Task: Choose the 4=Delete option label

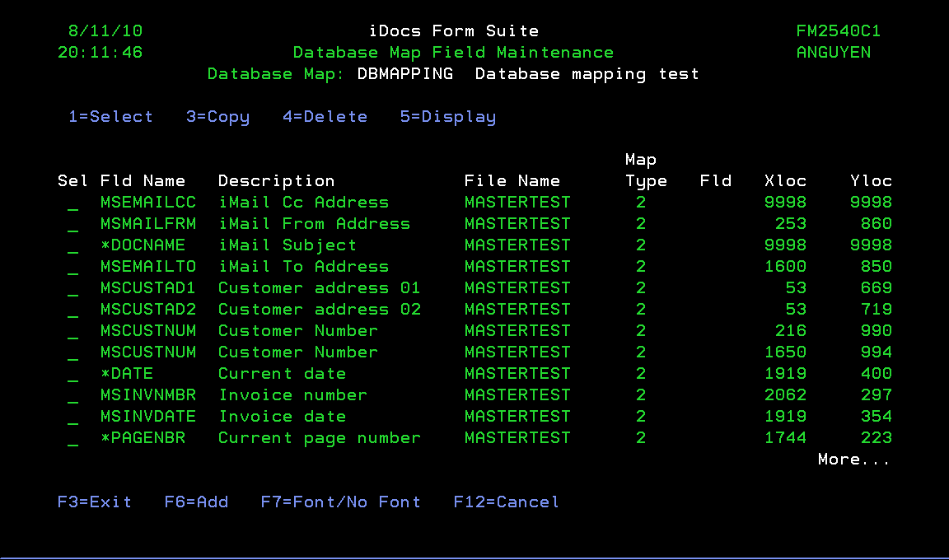Action: [325, 117]
